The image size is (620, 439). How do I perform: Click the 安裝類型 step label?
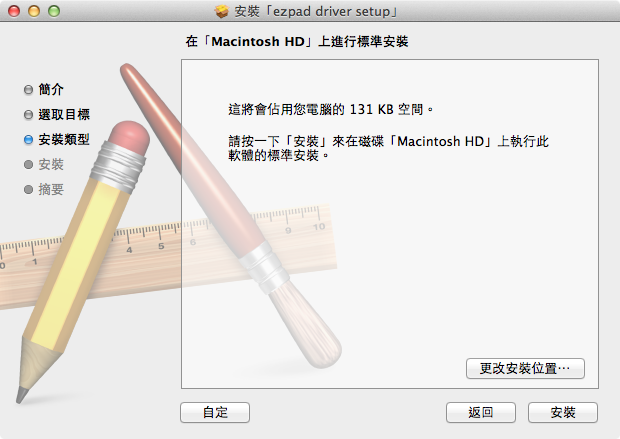64,139
